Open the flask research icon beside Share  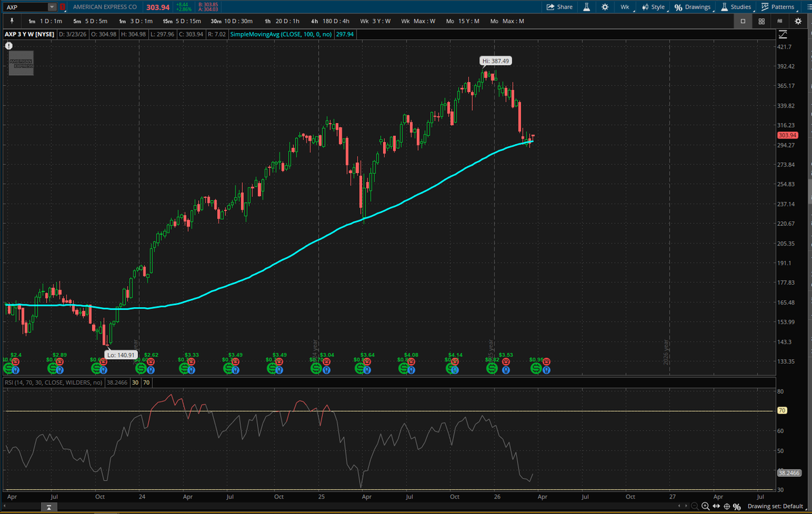[587, 7]
